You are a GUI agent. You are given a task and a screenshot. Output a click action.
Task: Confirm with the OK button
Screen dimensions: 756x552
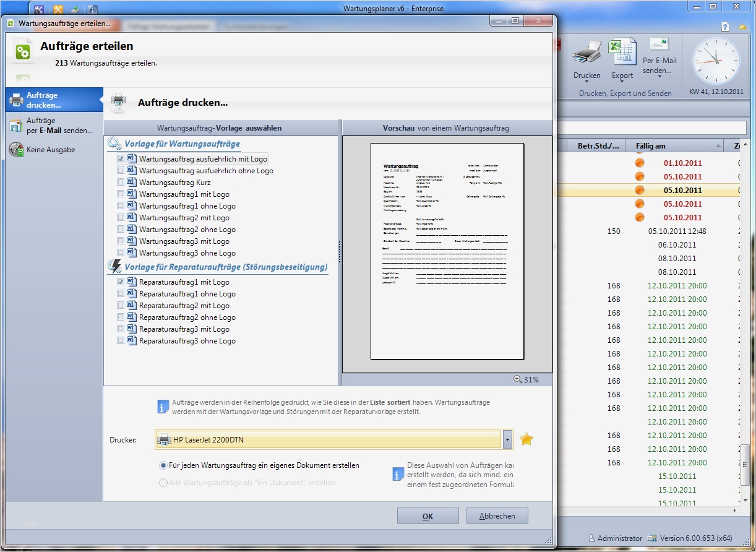[427, 516]
